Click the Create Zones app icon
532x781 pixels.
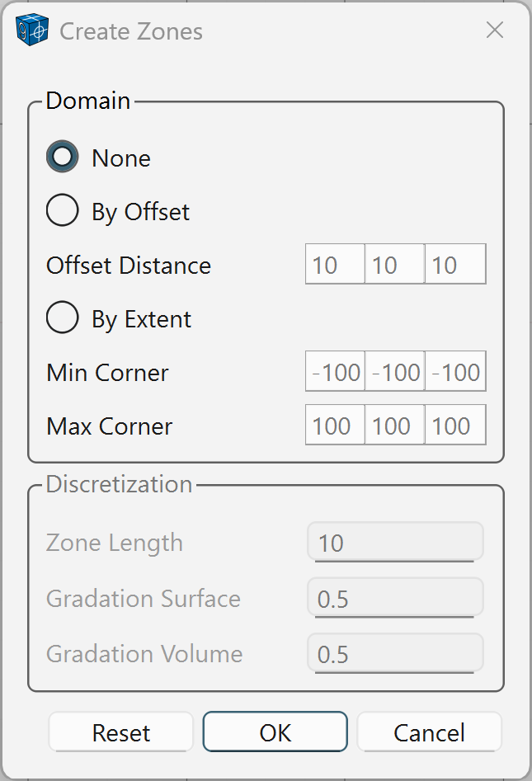[33, 31]
